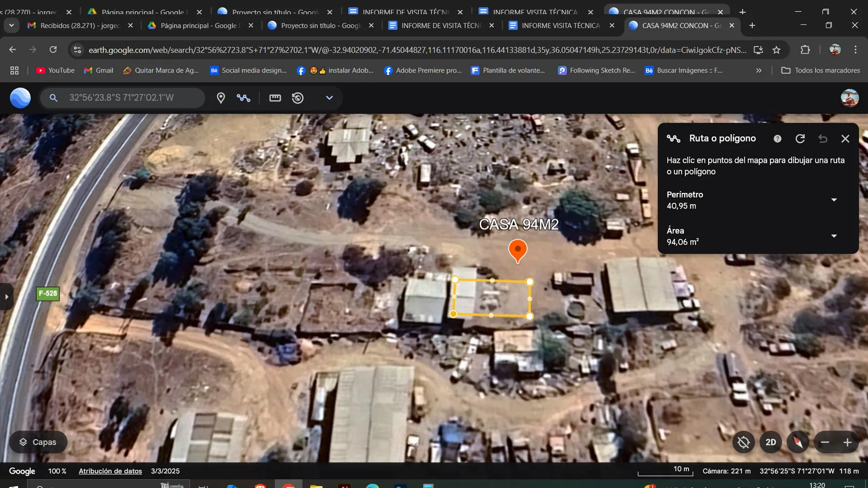Image resolution: width=868 pixels, height=488 pixels.
Task: Open the Capas layers button
Action: tap(38, 442)
